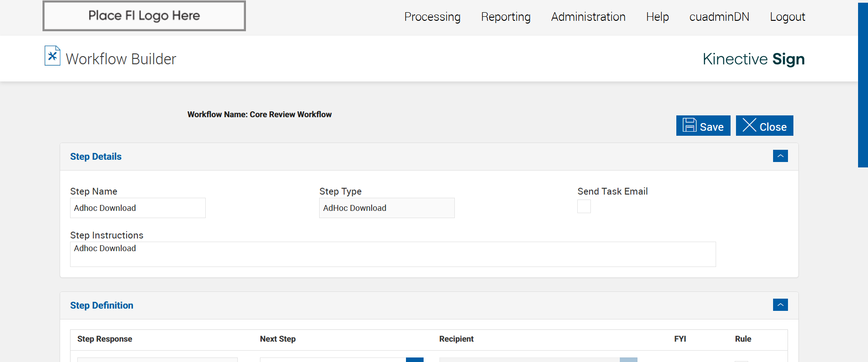Open the Reporting menu
Viewport: 868px width, 362px height.
pyautogui.click(x=506, y=17)
